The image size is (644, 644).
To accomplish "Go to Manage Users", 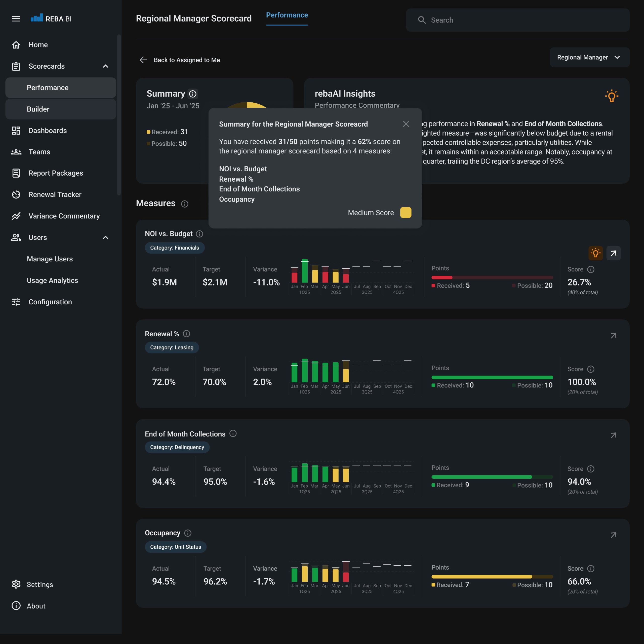I will point(50,259).
